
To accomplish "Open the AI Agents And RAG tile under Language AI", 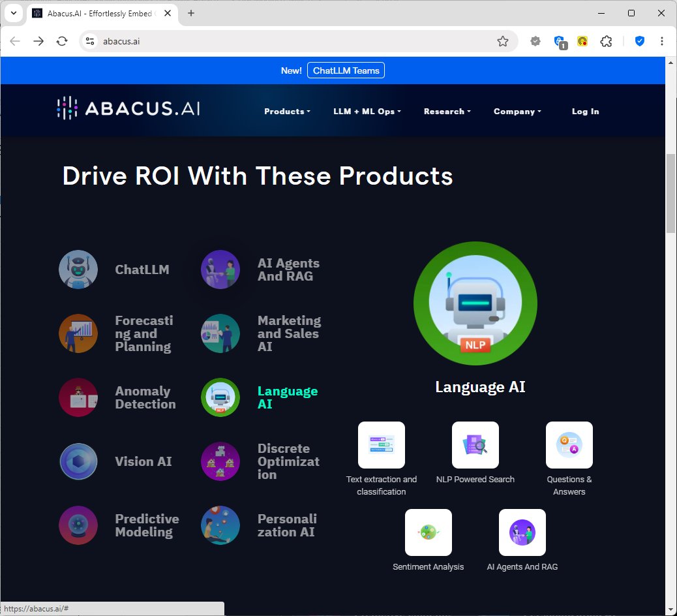I will pos(522,532).
